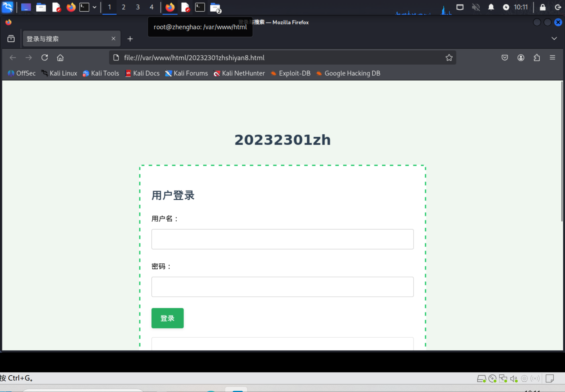Viewport: 565px width, 392px height.
Task: Click the Firefox View icon
Action: click(x=11, y=39)
